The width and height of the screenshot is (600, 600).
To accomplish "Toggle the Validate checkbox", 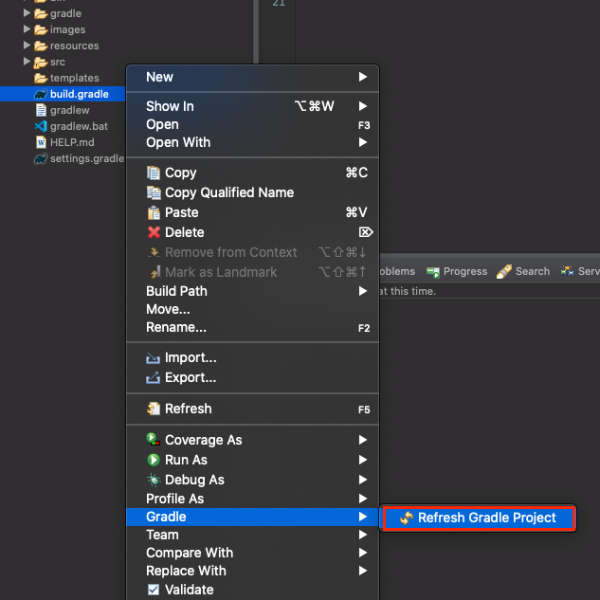I will 153,589.
